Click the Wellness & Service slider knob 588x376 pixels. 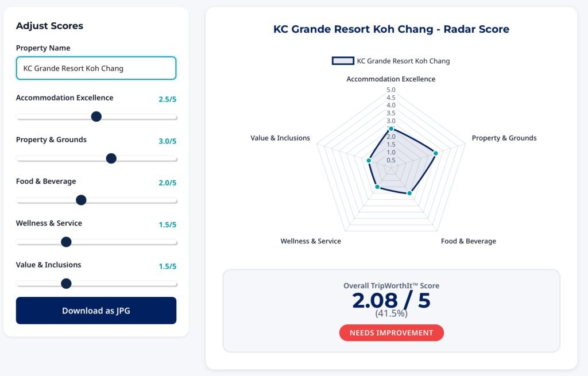(x=66, y=242)
